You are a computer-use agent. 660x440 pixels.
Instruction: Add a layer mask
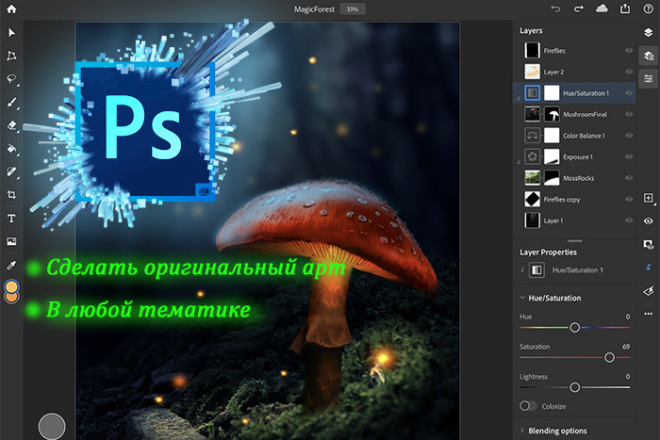click(648, 245)
